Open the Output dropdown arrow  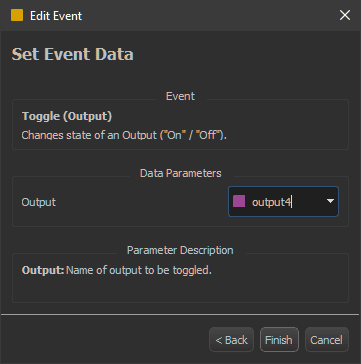point(330,201)
